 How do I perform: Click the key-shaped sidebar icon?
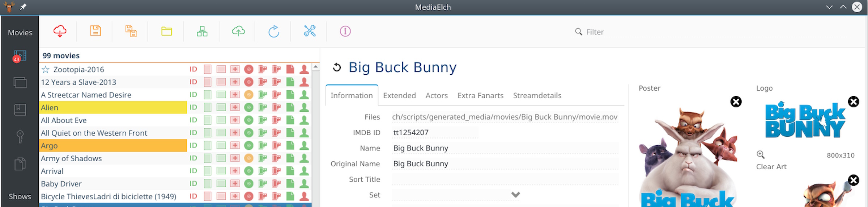(20, 137)
